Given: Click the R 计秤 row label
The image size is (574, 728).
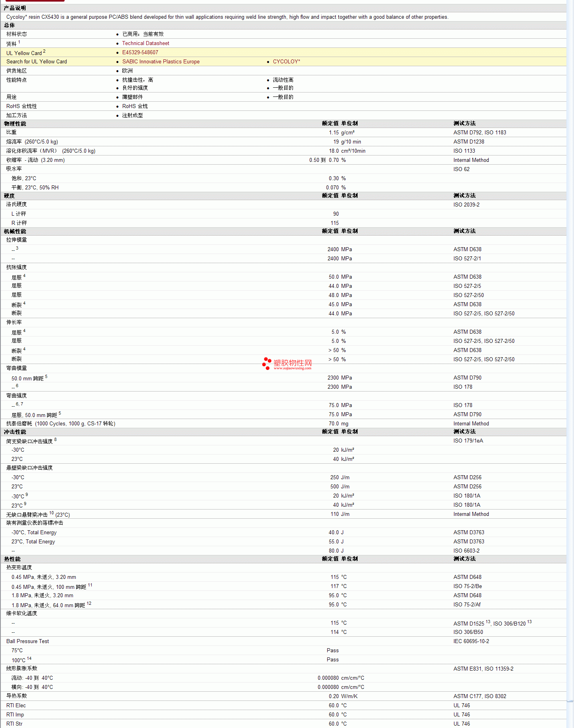Looking at the screenshot, I should 19,223.
